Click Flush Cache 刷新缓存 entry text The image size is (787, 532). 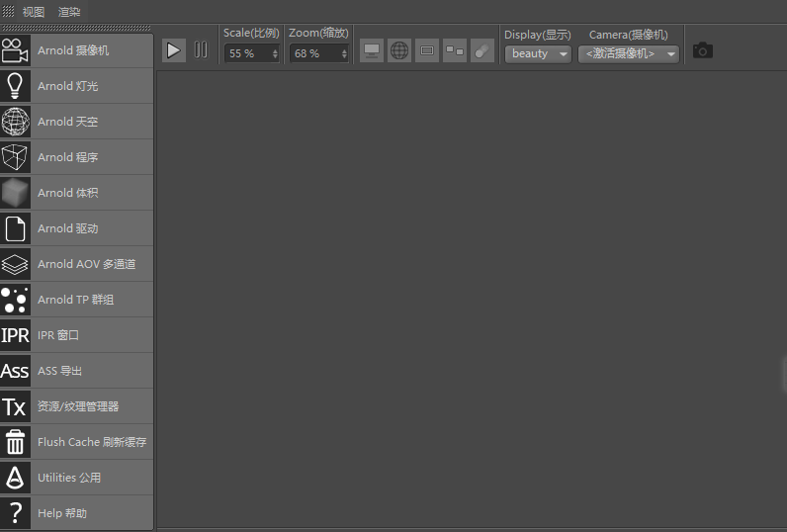click(92, 442)
